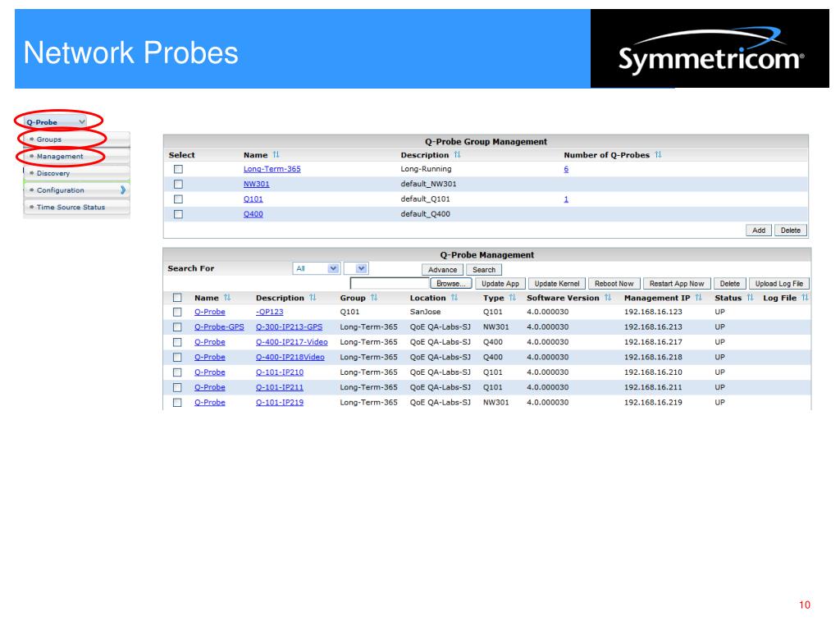Open the Long-Term-365 group link
The height and width of the screenshot is (630, 840).
tap(272, 169)
